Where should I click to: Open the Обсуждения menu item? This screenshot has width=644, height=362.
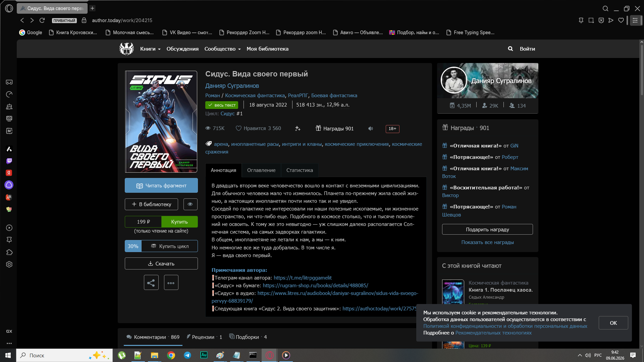[x=182, y=49]
